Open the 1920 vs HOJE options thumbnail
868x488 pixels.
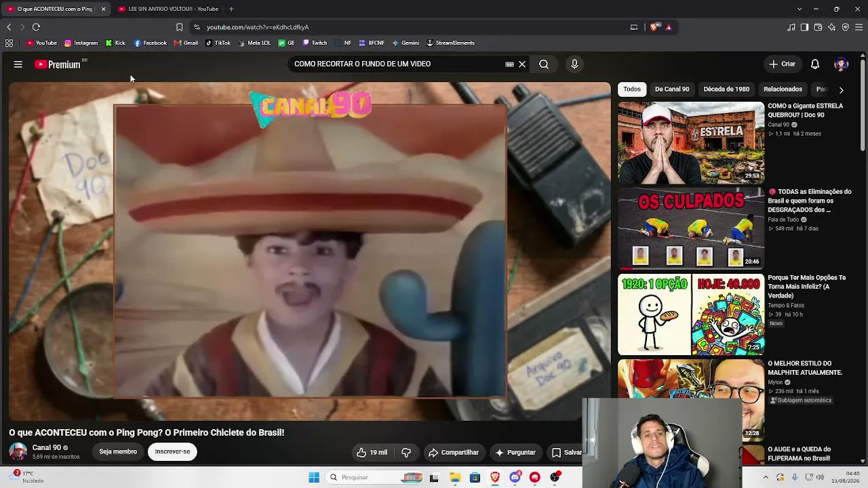point(691,314)
